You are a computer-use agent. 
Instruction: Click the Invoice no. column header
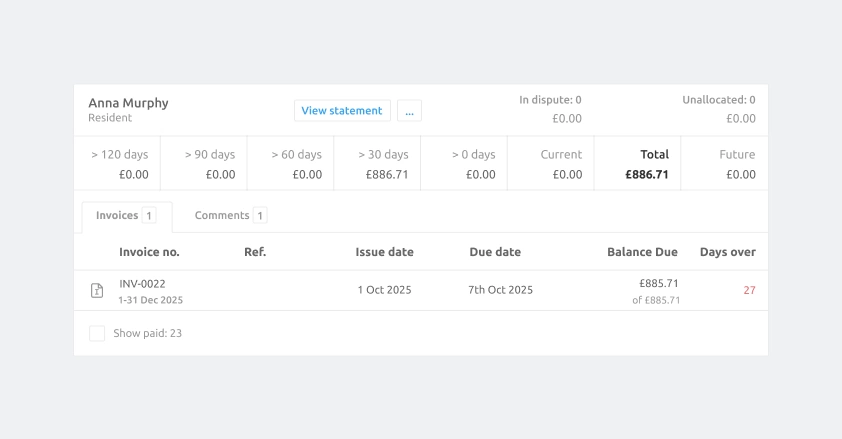pyautogui.click(x=149, y=252)
